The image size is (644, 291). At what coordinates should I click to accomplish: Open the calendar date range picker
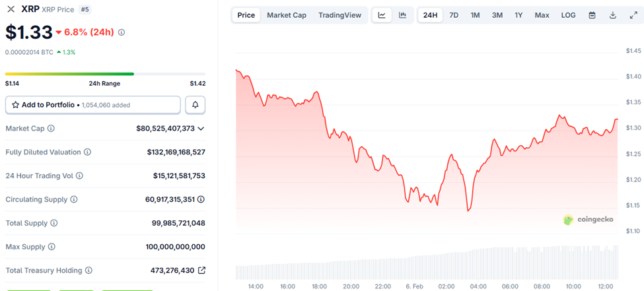[592, 15]
